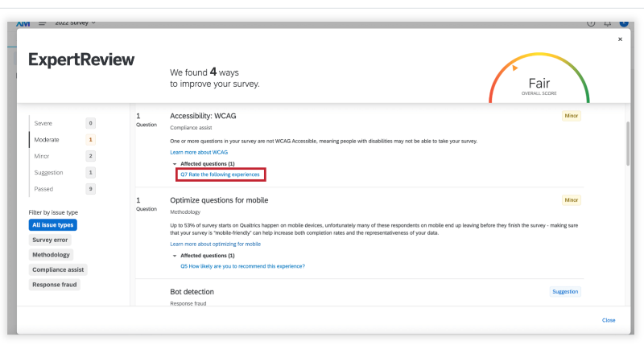View the Passed checks category
The height and width of the screenshot is (345, 644).
[x=62, y=189]
